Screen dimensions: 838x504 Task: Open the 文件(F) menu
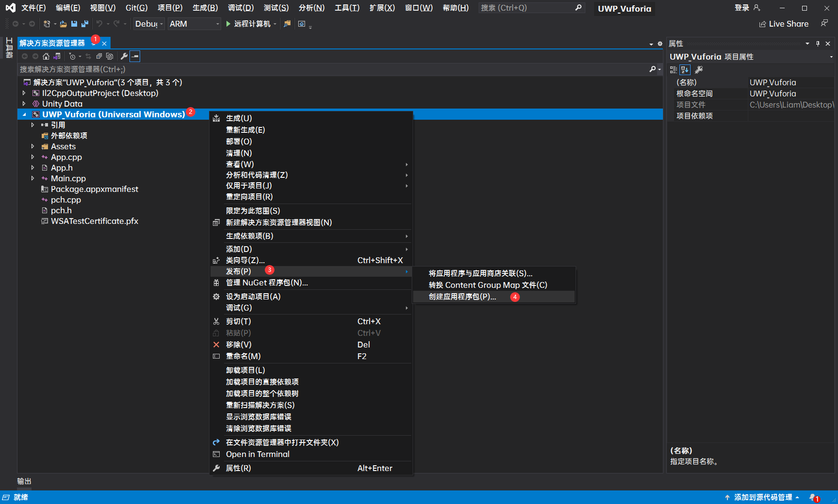click(33, 8)
